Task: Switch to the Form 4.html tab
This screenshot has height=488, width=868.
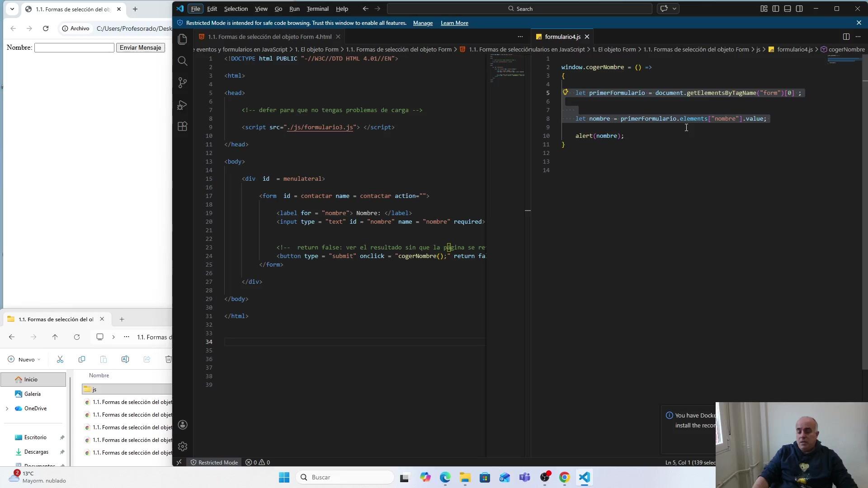Action: coord(269,37)
